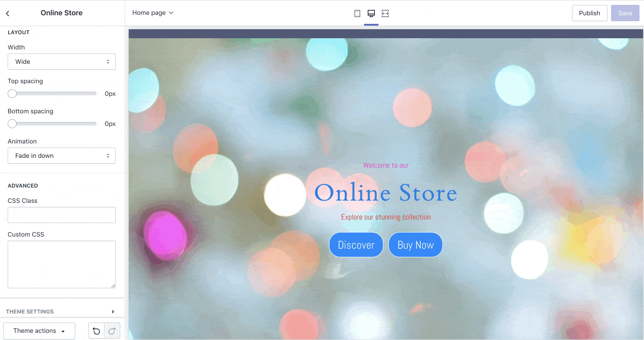Open the Animation dropdown set to Fade in down

(x=62, y=156)
